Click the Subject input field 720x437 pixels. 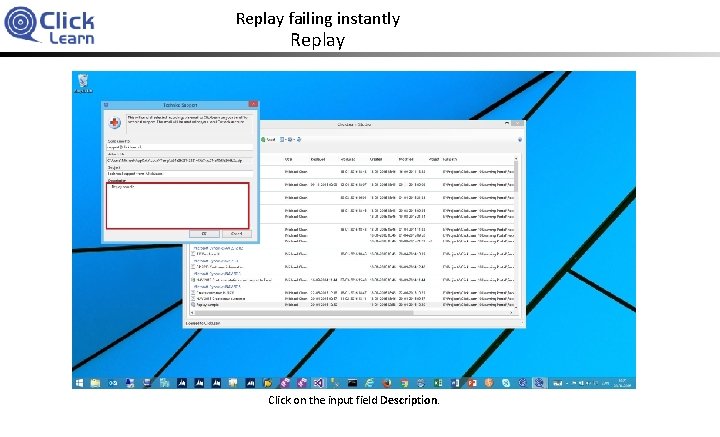pyautogui.click(x=180, y=174)
